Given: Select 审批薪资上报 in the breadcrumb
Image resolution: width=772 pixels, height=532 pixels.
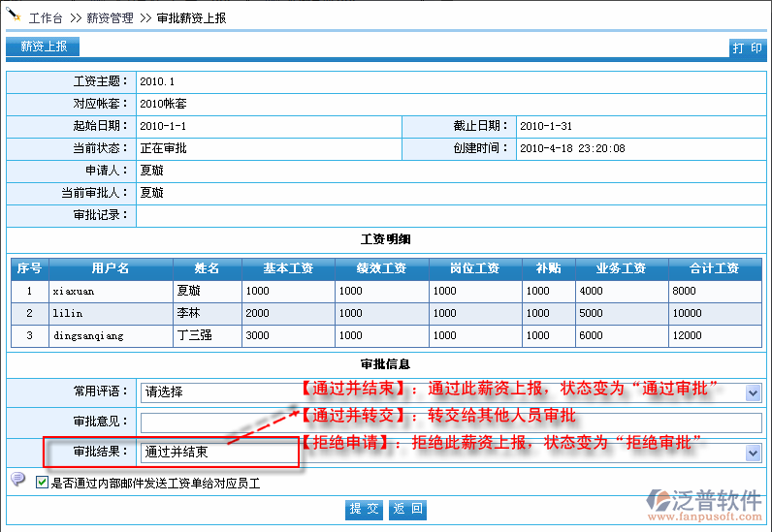Looking at the screenshot, I should [x=191, y=18].
